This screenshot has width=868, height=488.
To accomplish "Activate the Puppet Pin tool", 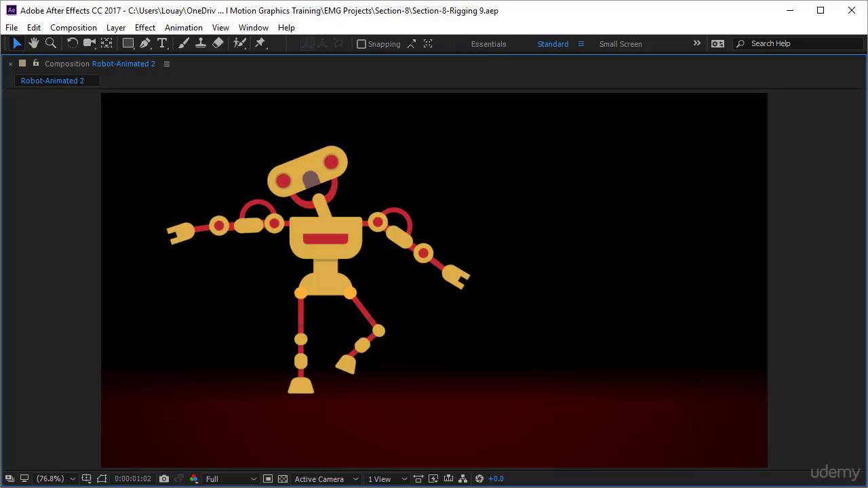I will 260,43.
